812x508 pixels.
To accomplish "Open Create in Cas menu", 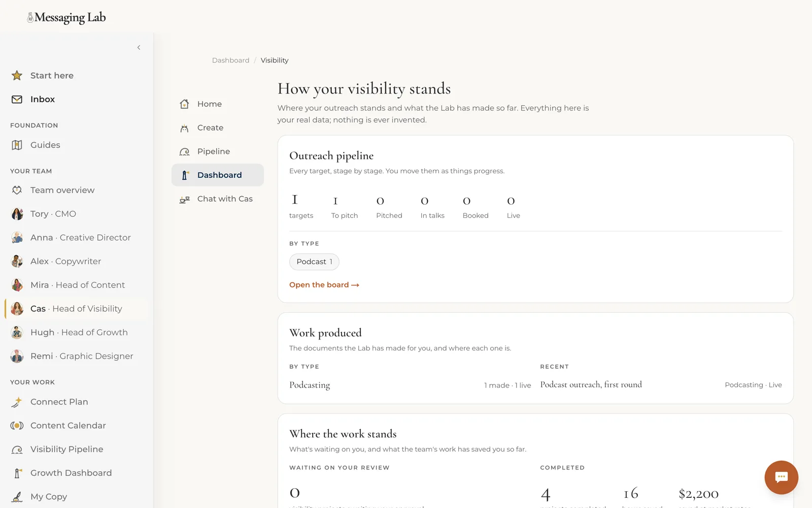I will (x=217, y=128).
